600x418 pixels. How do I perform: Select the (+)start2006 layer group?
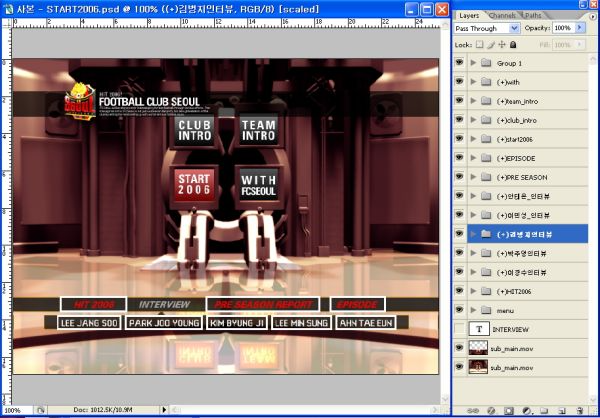(518, 139)
